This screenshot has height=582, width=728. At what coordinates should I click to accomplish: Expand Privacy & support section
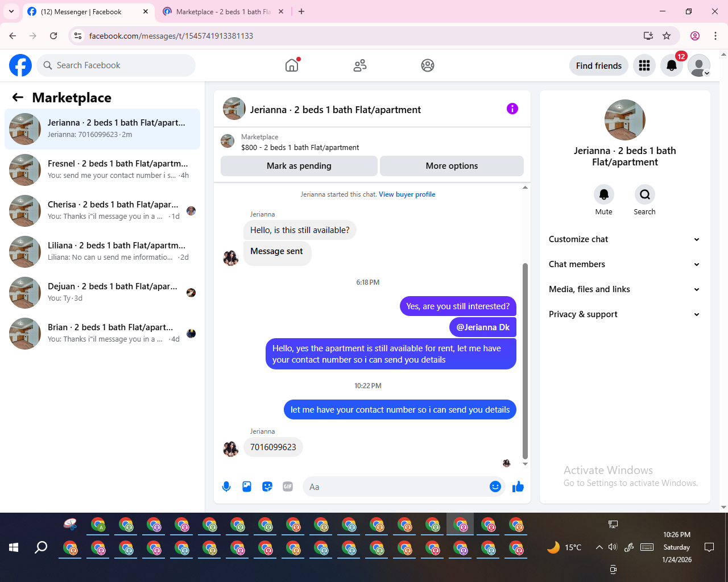(624, 314)
